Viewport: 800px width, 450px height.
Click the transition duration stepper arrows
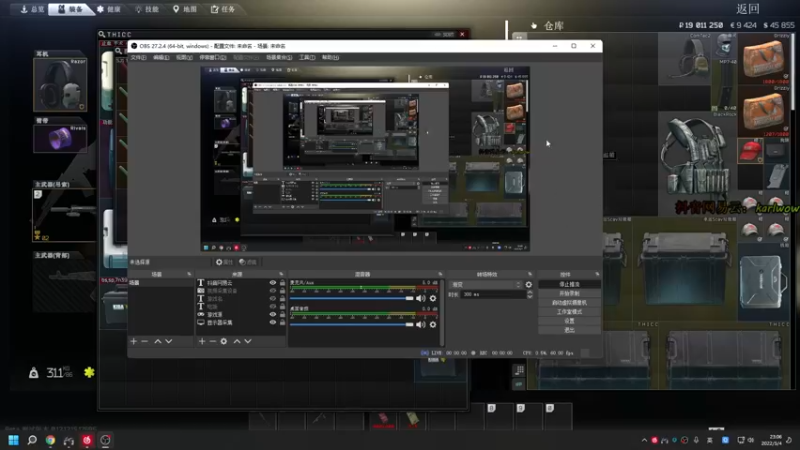coord(530,294)
